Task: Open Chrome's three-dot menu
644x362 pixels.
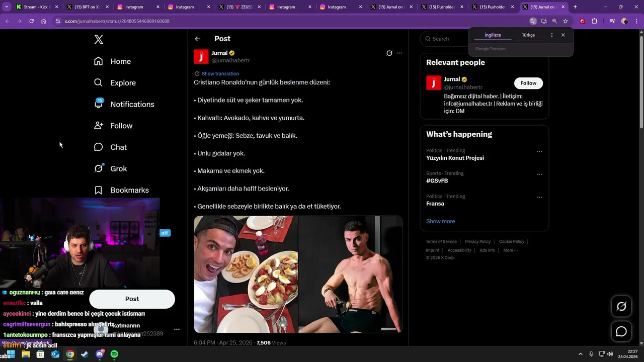Action: coord(636,21)
